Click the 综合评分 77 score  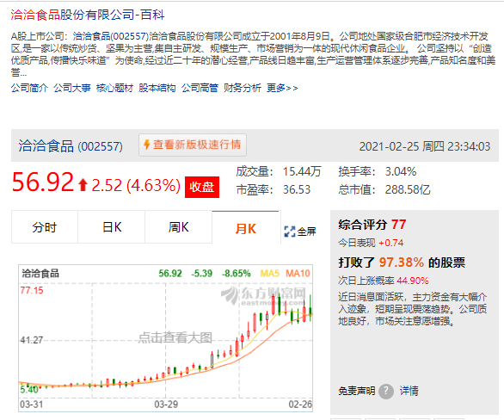372,225
